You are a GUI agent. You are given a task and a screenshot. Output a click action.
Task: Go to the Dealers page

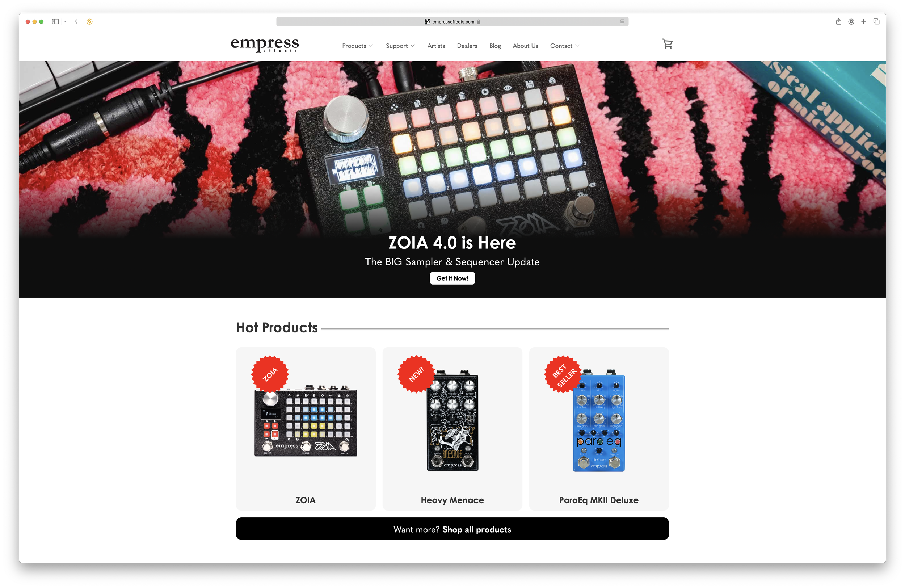tap(467, 46)
